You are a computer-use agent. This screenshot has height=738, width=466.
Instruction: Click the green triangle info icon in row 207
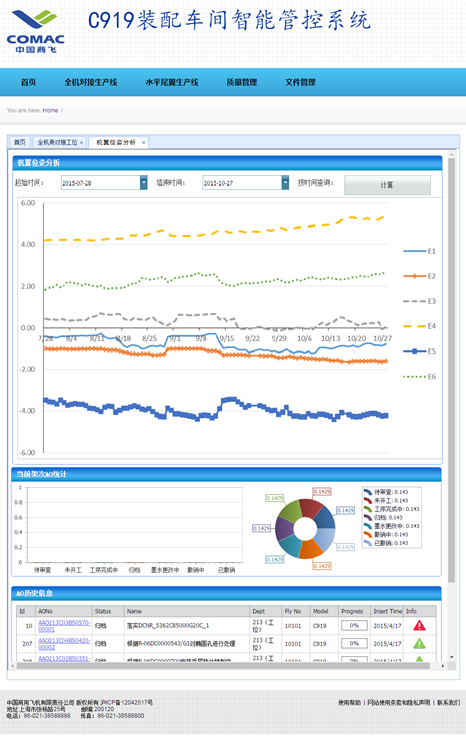419,643
